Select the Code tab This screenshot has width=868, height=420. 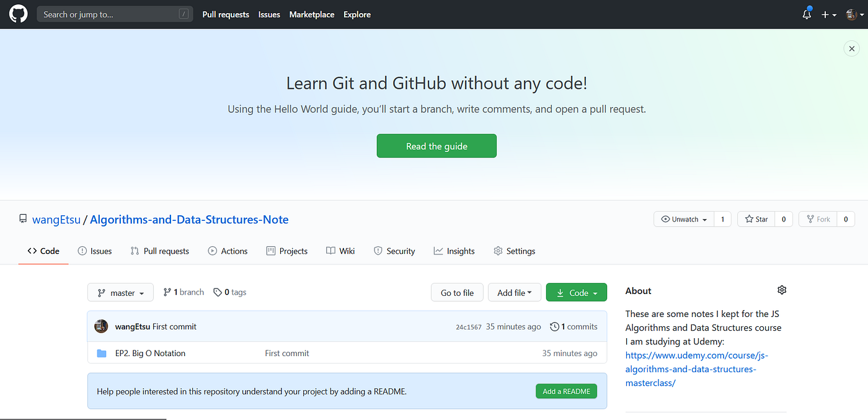[43, 251]
